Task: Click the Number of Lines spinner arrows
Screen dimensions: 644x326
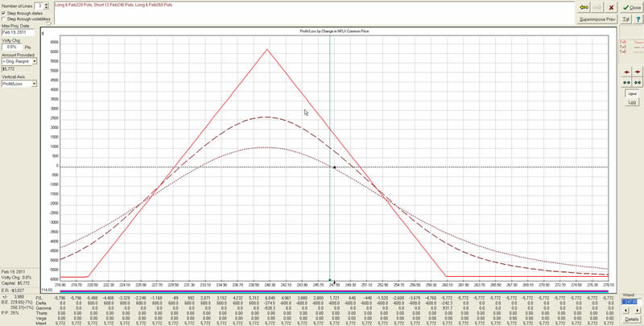Action: (x=44, y=6)
